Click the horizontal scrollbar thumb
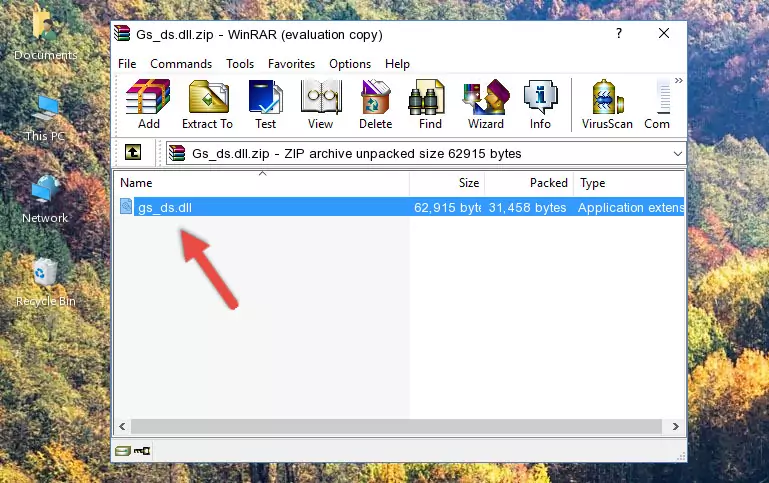 pos(396,426)
